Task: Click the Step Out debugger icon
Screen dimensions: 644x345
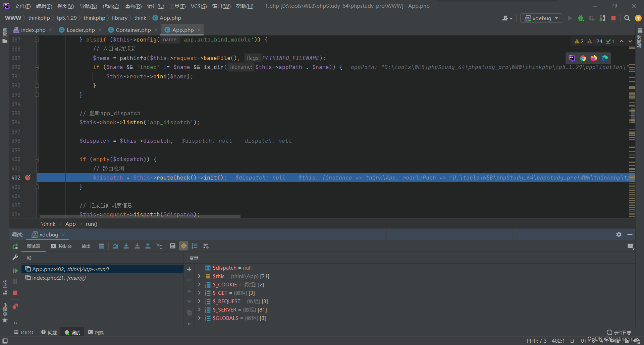Action: tap(148, 246)
